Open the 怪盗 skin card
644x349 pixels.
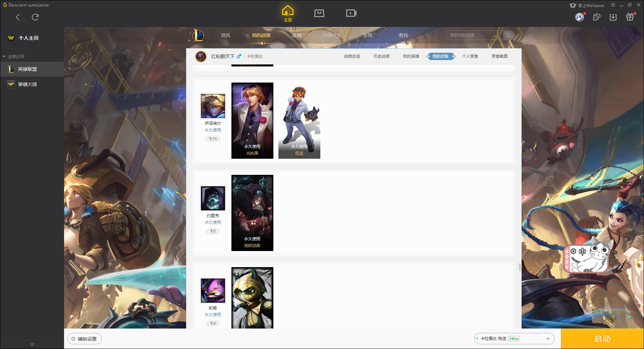tap(299, 120)
